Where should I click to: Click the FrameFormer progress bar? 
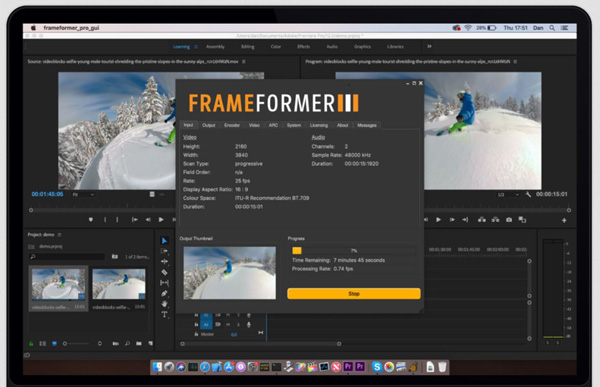pos(354,251)
